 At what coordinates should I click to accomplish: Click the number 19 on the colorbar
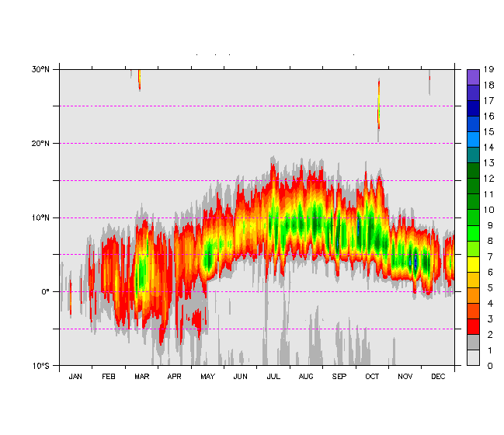488,69
